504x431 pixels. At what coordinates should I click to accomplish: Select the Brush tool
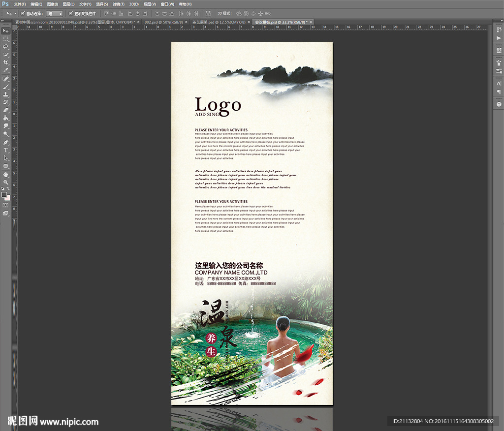tap(6, 87)
